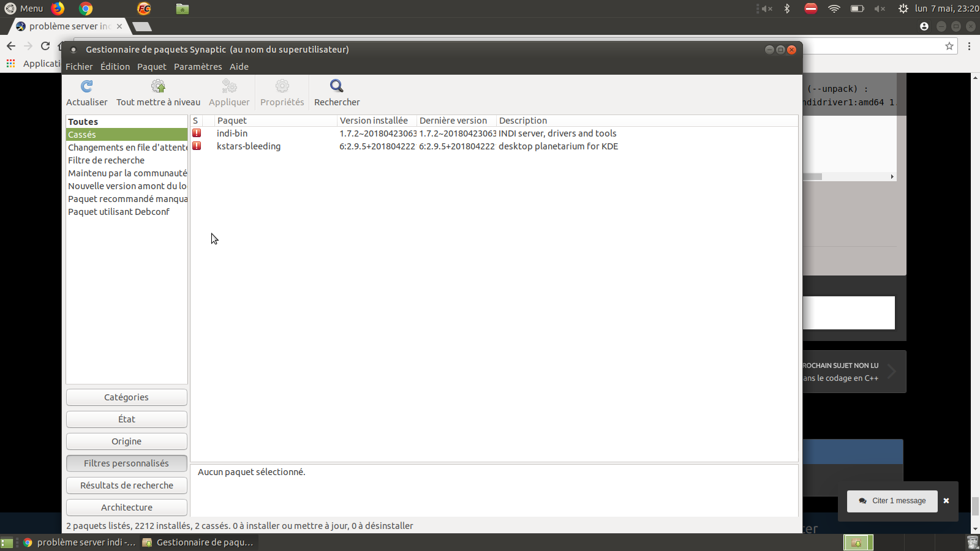Open Chrome Applications grid icon

click(x=10, y=64)
